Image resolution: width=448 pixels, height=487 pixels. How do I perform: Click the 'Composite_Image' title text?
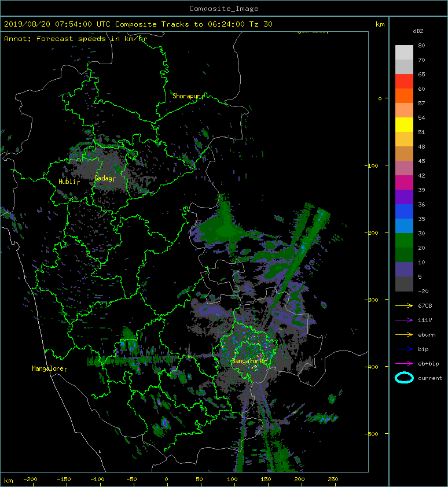point(224,9)
